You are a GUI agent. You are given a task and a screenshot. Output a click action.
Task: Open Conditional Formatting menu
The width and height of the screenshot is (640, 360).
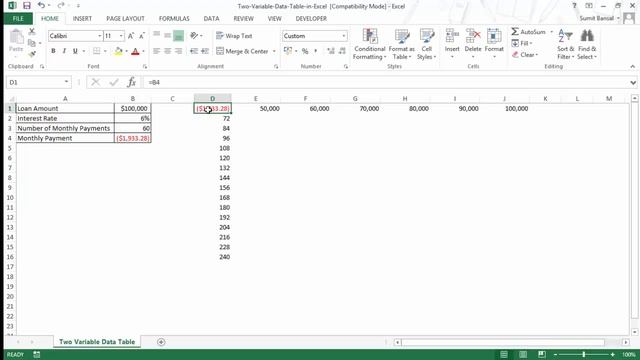pyautogui.click(x=369, y=44)
